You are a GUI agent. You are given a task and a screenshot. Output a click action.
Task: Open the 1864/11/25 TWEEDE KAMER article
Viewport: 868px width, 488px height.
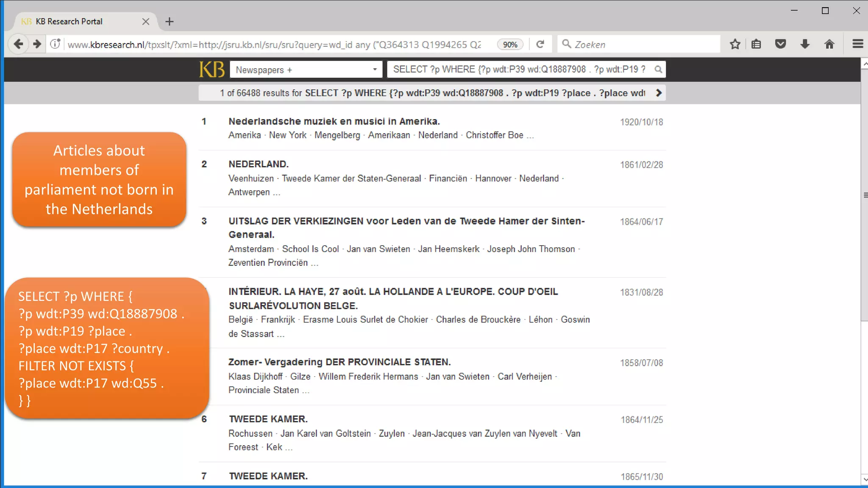coord(268,419)
